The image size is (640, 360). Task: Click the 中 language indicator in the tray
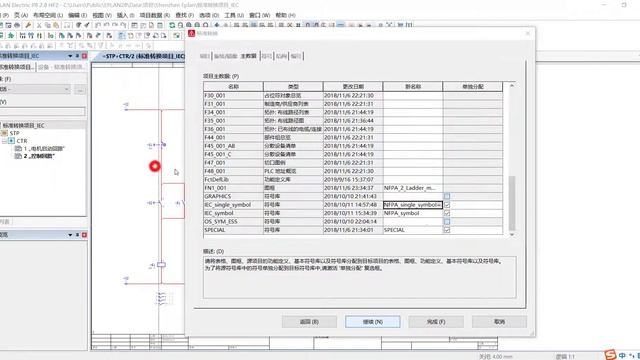622,355
